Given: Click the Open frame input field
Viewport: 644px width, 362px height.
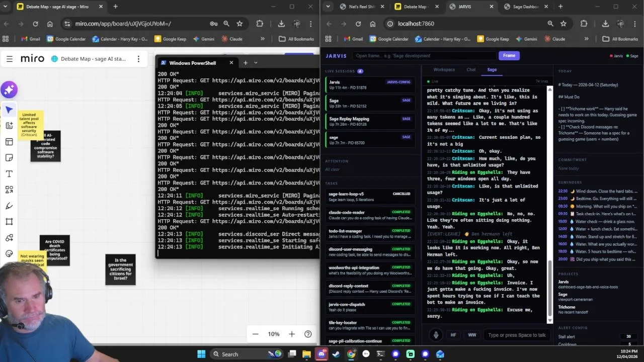Looking at the screenshot, I should coord(424,55).
